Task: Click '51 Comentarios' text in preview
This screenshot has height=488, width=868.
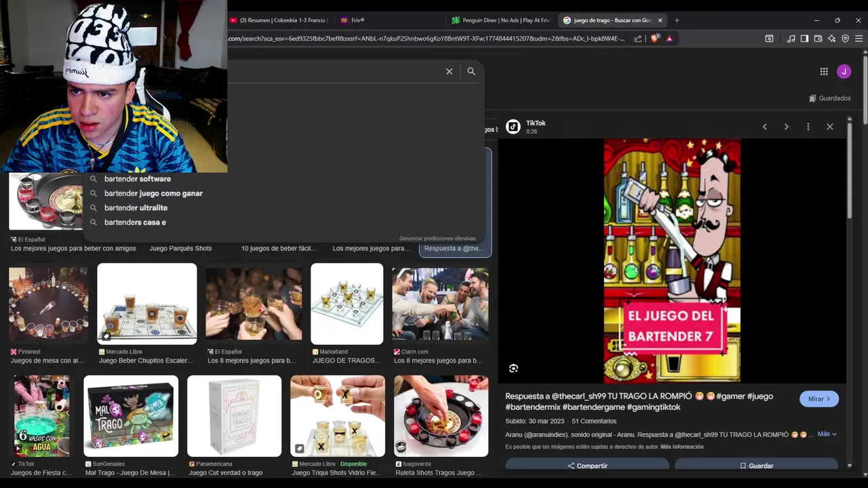Action: (x=594, y=421)
